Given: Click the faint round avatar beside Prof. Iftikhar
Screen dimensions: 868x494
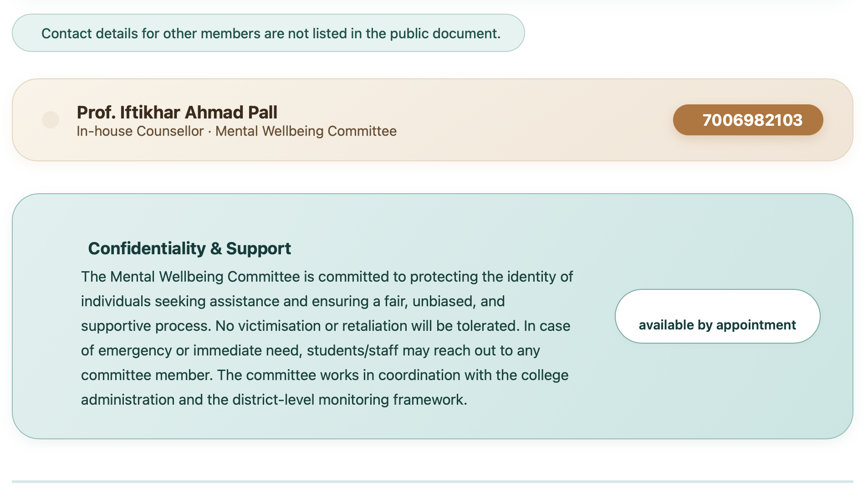Looking at the screenshot, I should (x=51, y=120).
